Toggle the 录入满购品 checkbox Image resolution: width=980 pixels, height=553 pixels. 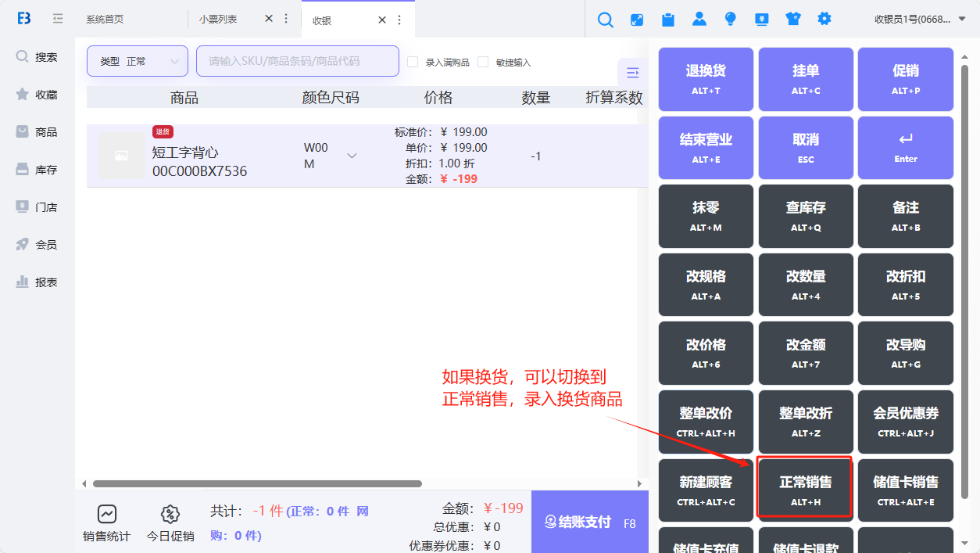coord(413,62)
